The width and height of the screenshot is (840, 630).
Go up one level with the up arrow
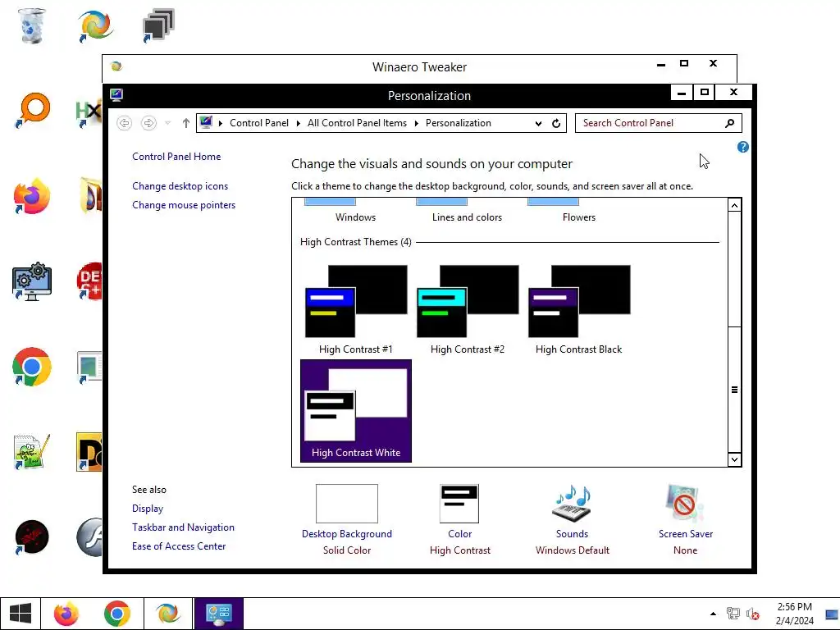186,123
